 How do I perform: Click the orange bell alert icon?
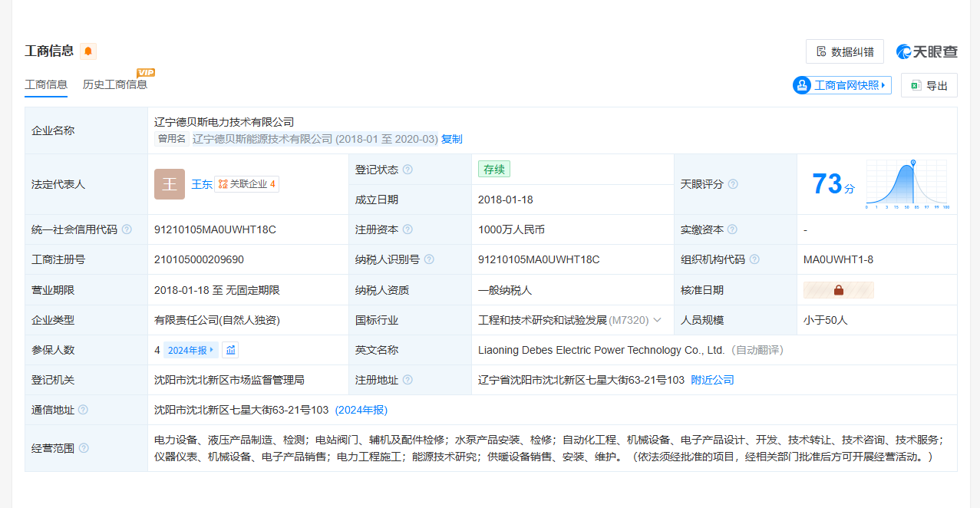tap(88, 51)
